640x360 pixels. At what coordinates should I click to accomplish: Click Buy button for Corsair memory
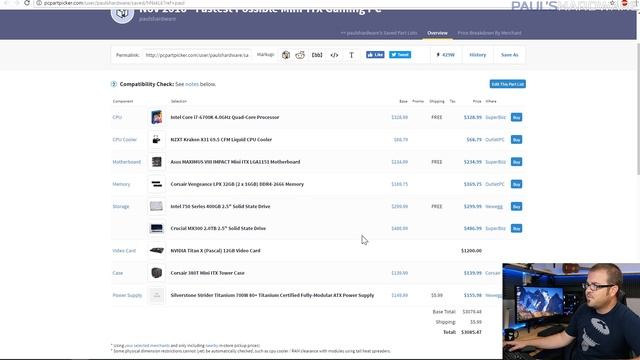point(516,184)
